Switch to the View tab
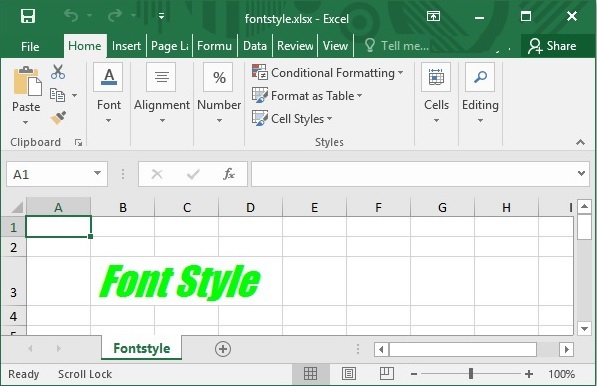 tap(335, 46)
